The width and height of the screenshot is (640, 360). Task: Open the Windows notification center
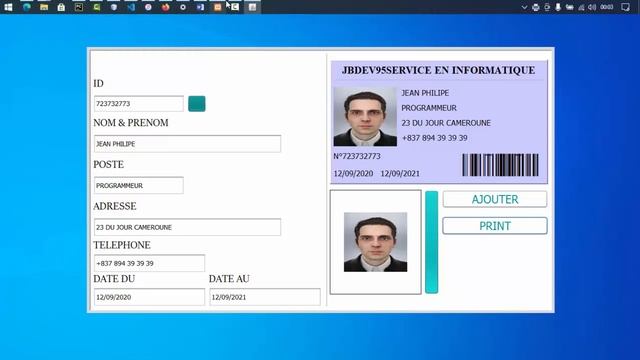pyautogui.click(x=625, y=7)
